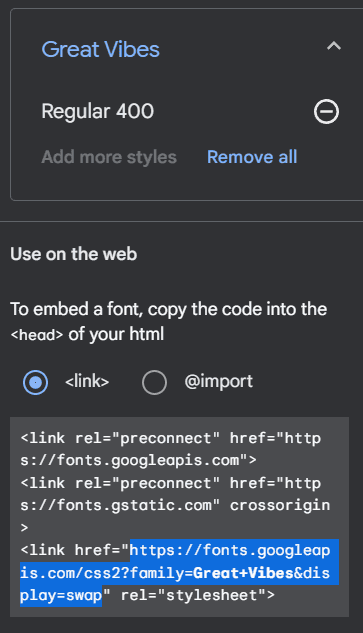Image resolution: width=363 pixels, height=633 pixels.
Task: Click the fonts.gstatic.com crossorigin line
Action: 175,505
